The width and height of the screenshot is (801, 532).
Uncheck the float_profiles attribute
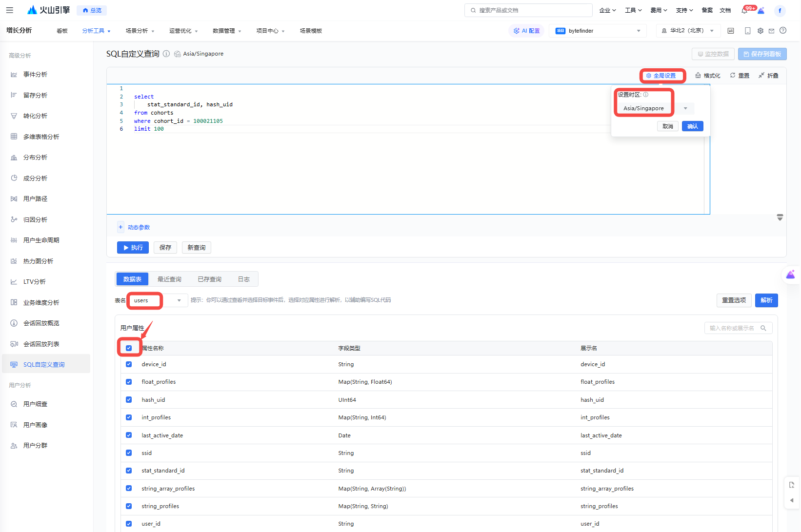[129, 382]
